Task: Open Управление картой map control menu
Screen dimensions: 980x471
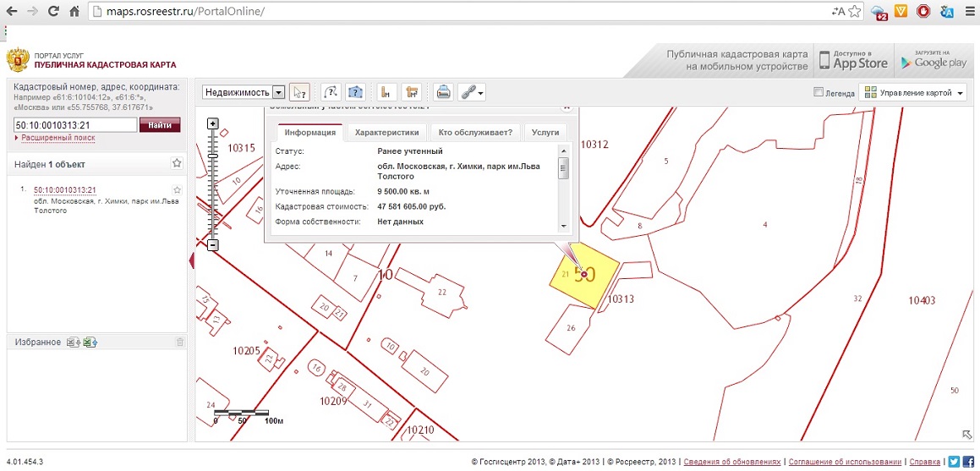Action: tap(912, 93)
